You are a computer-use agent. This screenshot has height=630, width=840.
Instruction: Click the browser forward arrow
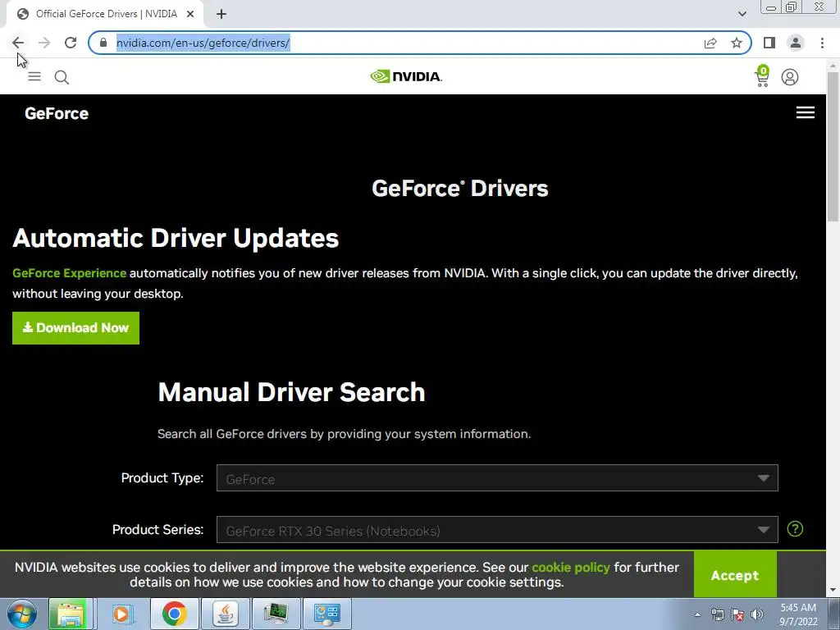44,43
